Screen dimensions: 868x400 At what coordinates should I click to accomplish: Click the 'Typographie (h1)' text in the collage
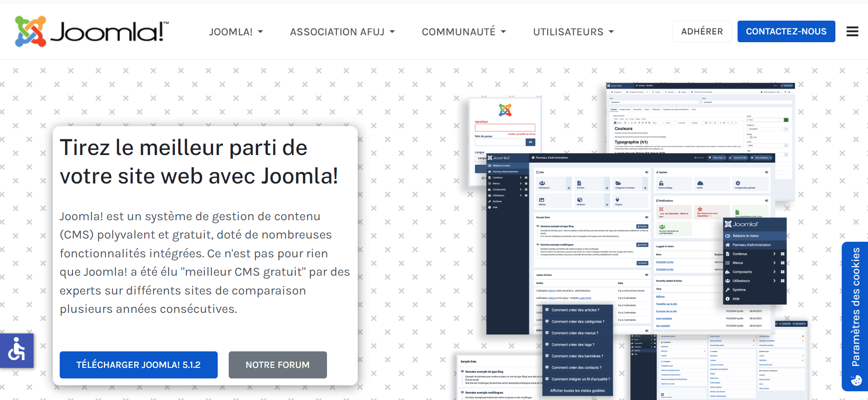pos(631,142)
